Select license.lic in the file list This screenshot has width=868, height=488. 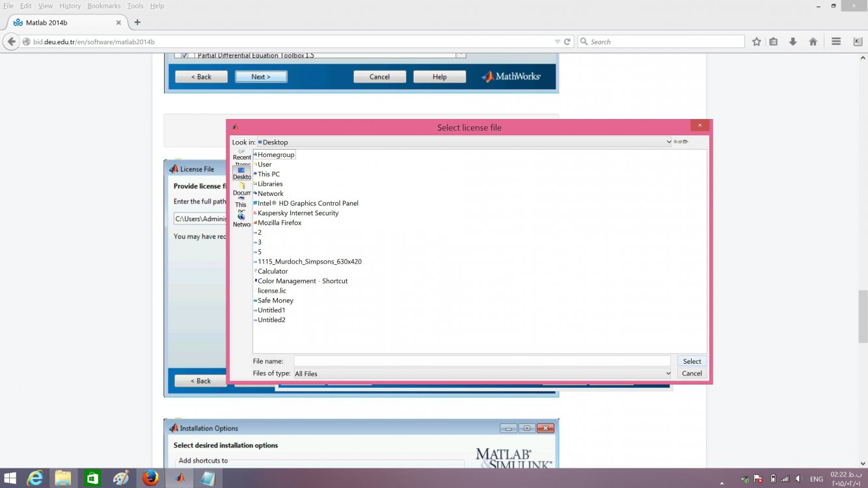(271, 291)
